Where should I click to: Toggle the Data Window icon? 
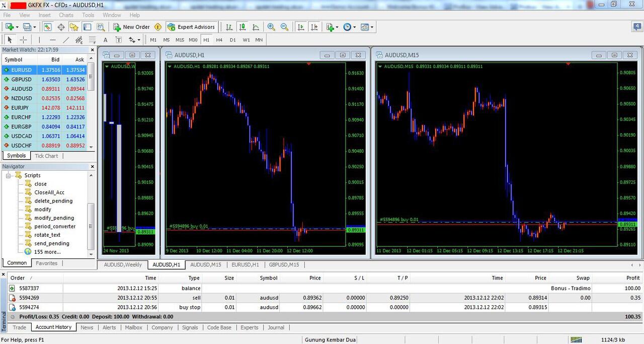click(61, 27)
